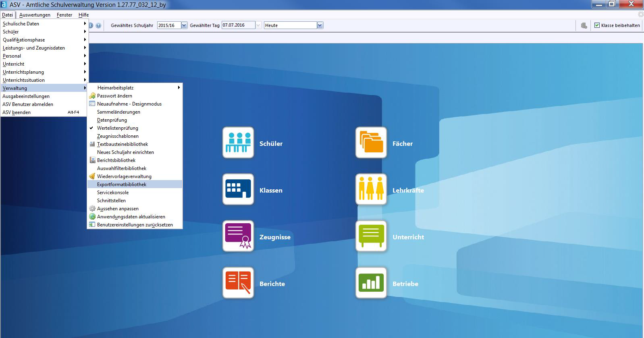Click the Heute combo box field
The image size is (644, 338).
pos(291,25)
